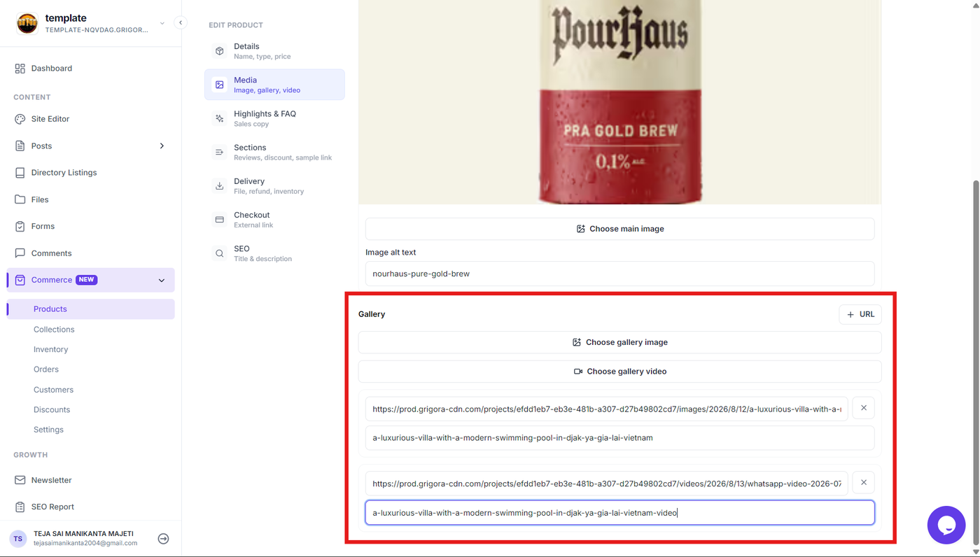Select Collections in the Commerce submenu
This screenshot has height=557, width=980.
(x=54, y=330)
